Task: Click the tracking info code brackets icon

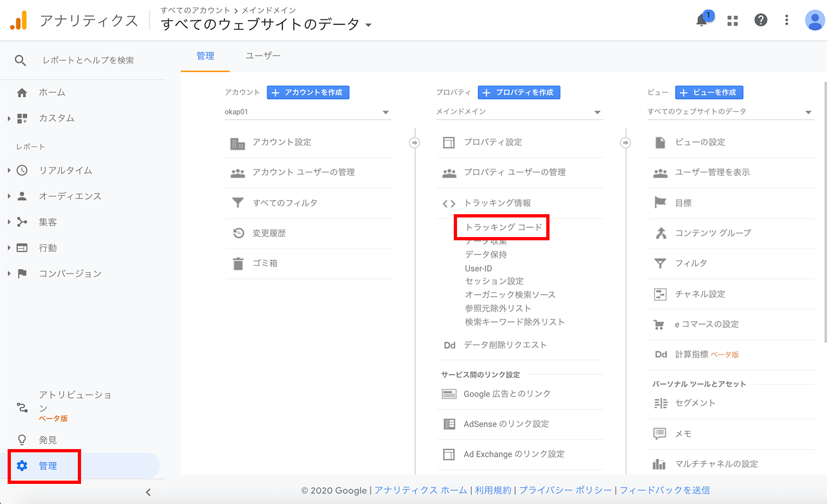Action: coord(449,204)
